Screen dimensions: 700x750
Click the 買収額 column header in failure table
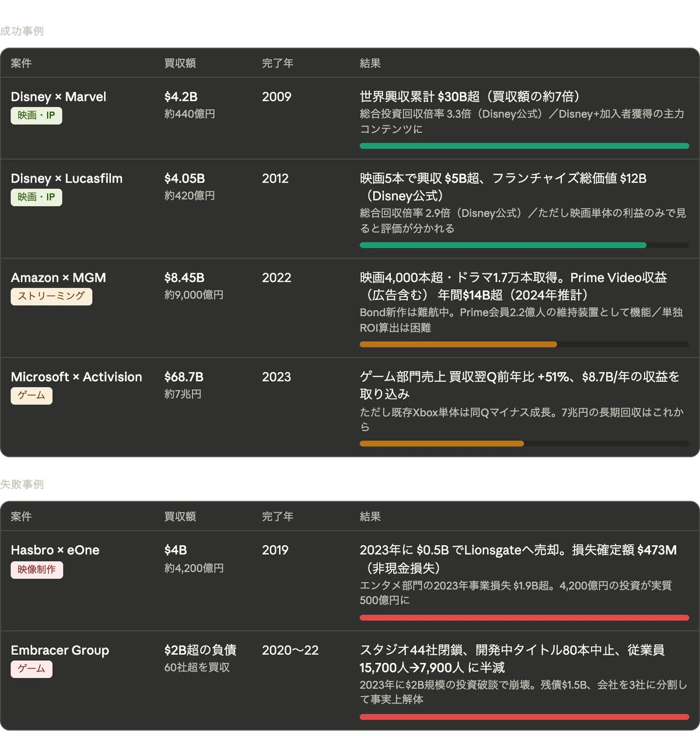pyautogui.click(x=180, y=517)
